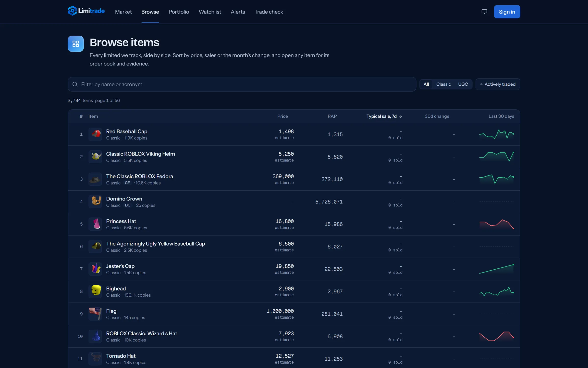
Task: Toggle the display theme monitor icon
Action: (484, 12)
